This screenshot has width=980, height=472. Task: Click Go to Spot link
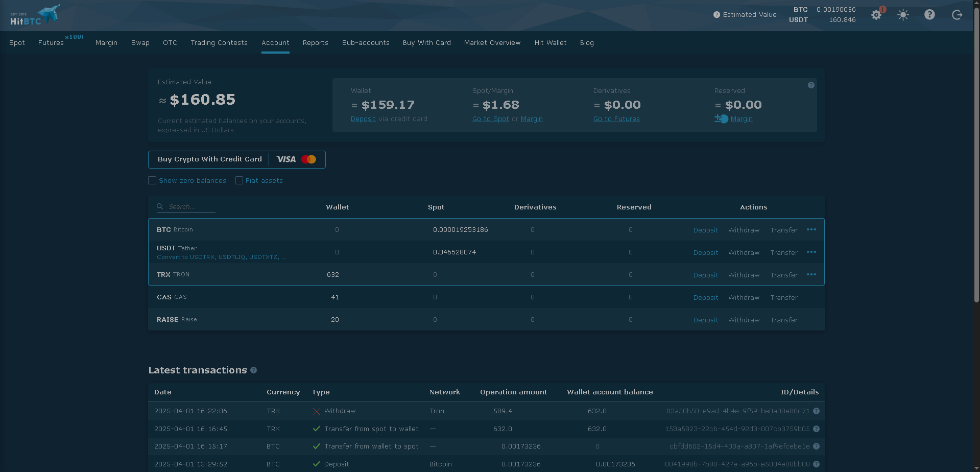tap(491, 119)
